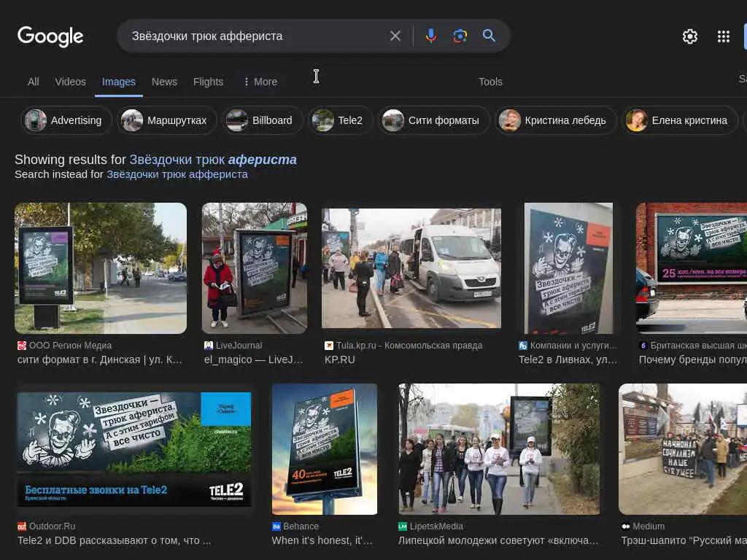
Task: Click Британская высшая школа source favicon
Action: (643, 346)
